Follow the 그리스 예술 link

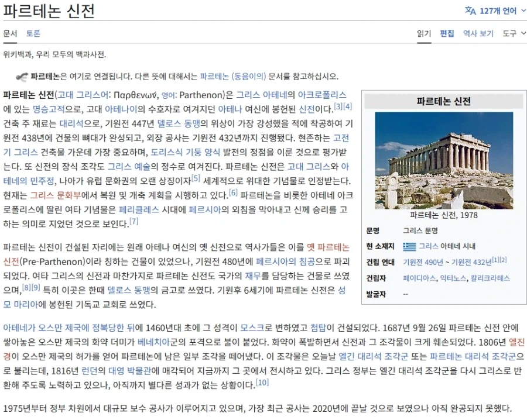129,167
